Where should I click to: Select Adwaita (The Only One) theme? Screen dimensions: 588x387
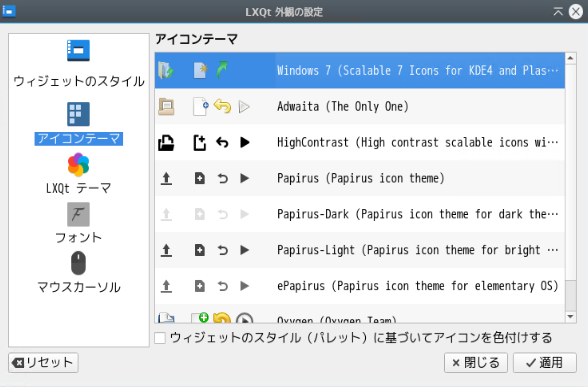pos(360,106)
